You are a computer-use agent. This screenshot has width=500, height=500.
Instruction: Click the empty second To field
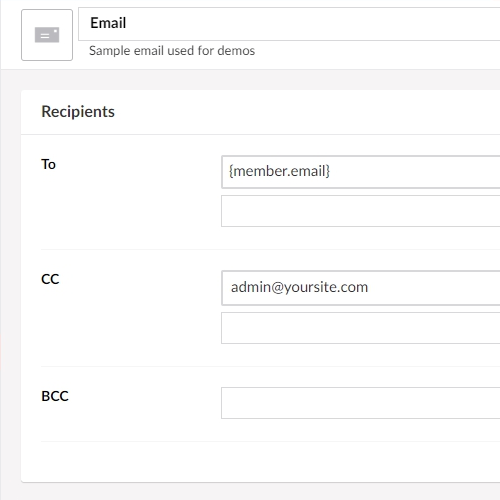(x=361, y=211)
